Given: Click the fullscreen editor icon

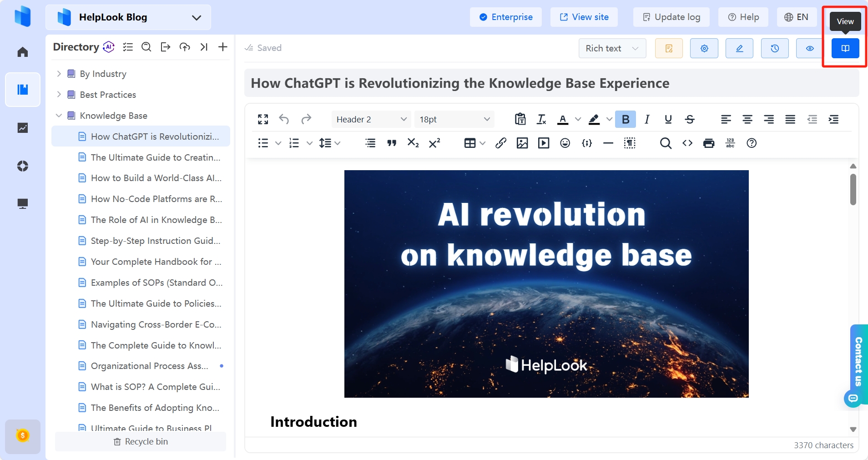Looking at the screenshot, I should click(263, 119).
